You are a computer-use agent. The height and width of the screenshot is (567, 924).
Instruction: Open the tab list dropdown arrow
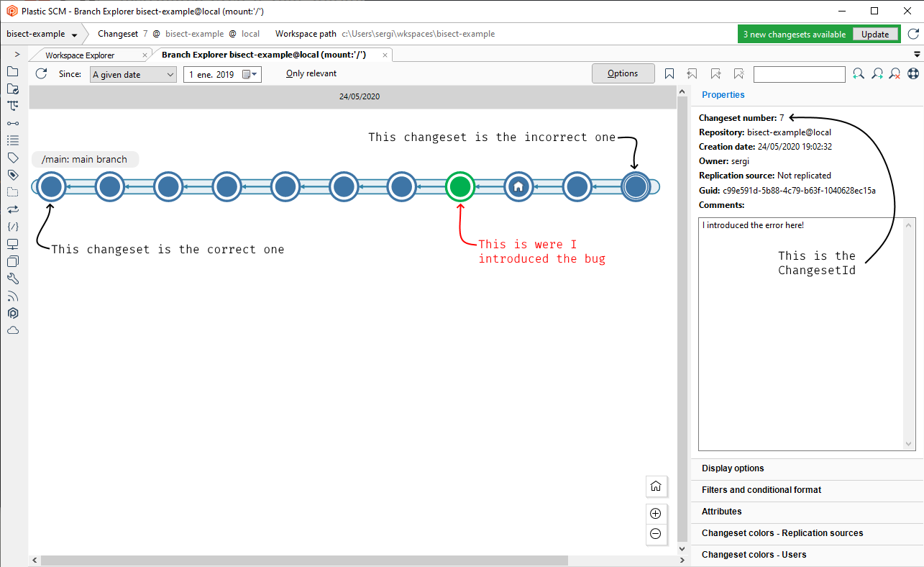917,55
